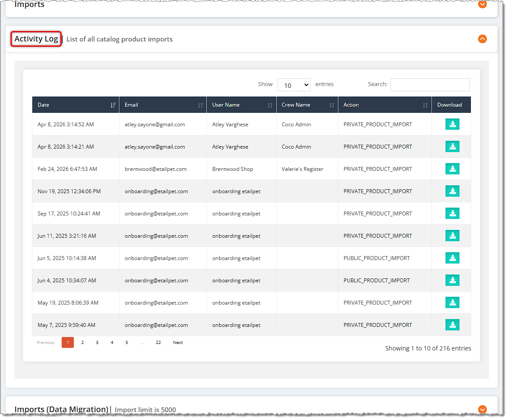This screenshot has height=420, width=508.
Task: Go to page 2 of the log
Action: click(x=83, y=342)
